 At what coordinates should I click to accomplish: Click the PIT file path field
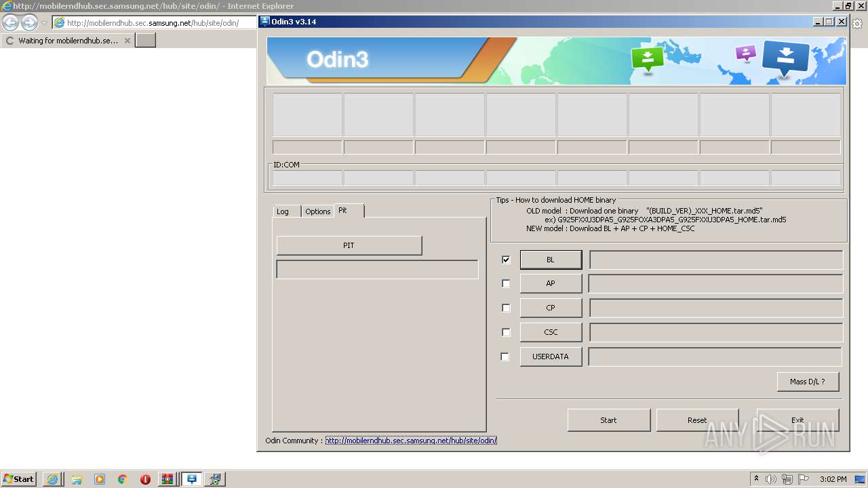pos(377,269)
